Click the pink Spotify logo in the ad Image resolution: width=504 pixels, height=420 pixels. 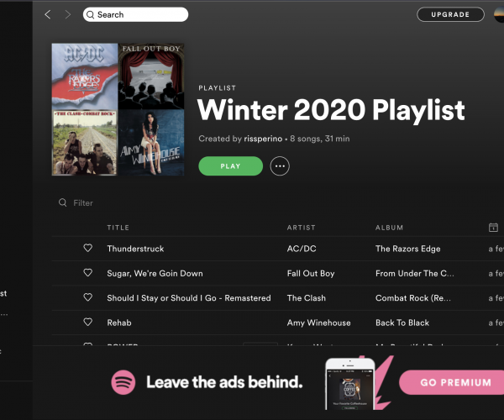(123, 382)
